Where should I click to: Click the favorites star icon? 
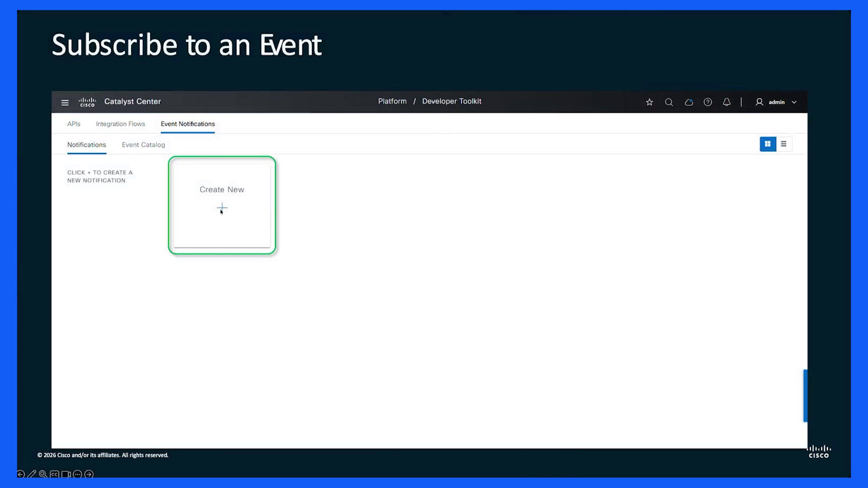(x=649, y=102)
